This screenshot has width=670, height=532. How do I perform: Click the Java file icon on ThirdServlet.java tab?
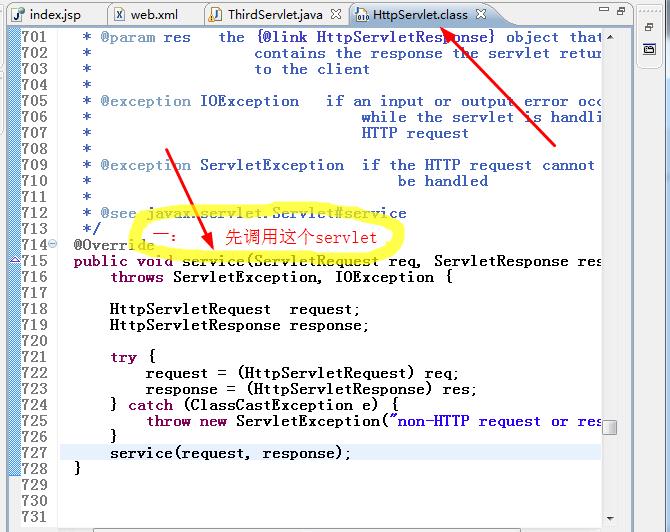(215, 15)
